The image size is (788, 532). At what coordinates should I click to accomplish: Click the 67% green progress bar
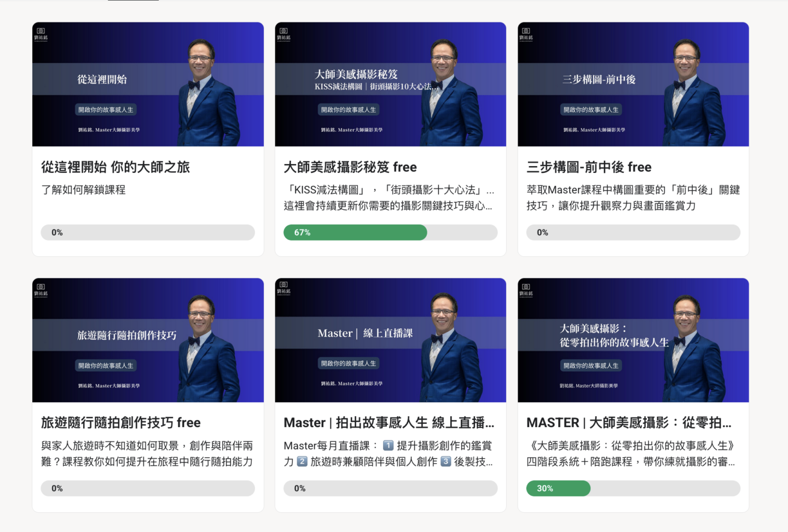pyautogui.click(x=355, y=232)
